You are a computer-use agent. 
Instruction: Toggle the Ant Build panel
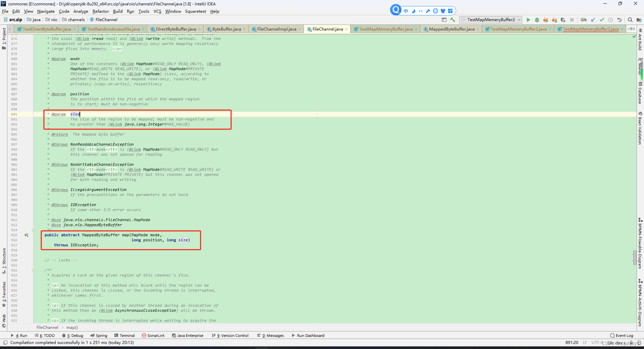[x=640, y=42]
